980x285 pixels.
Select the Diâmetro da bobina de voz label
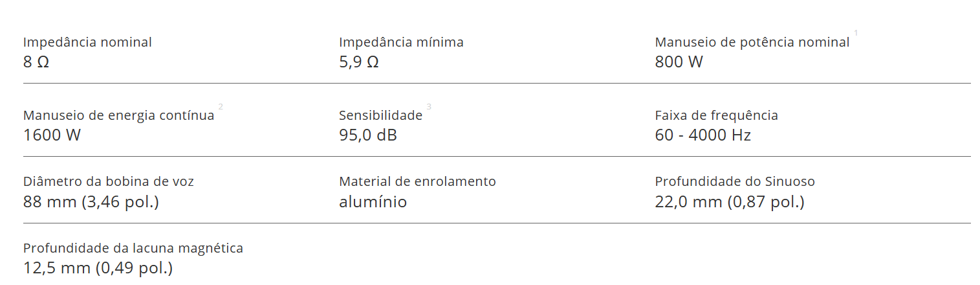[109, 181]
